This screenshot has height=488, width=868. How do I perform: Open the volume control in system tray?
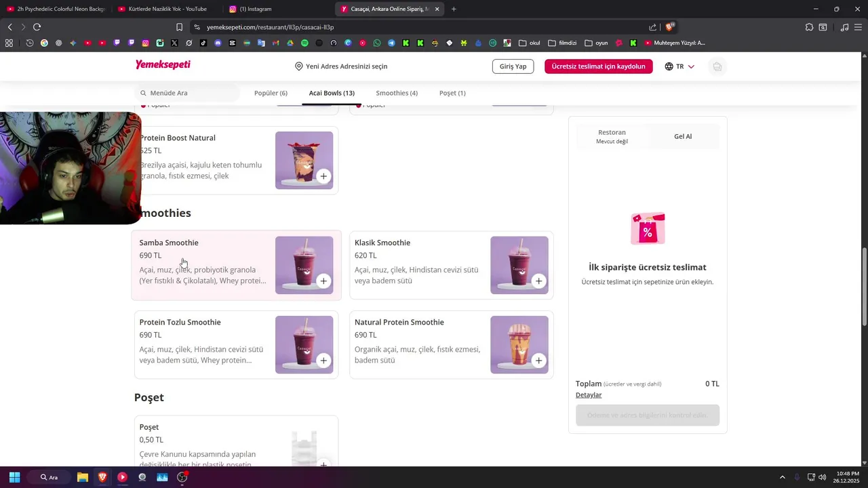(823, 477)
